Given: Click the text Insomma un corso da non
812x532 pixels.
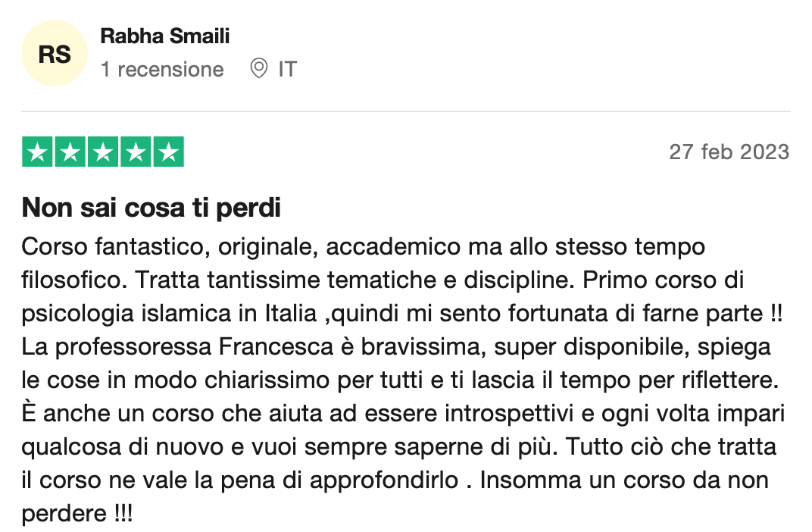Looking at the screenshot, I should pos(624,480).
